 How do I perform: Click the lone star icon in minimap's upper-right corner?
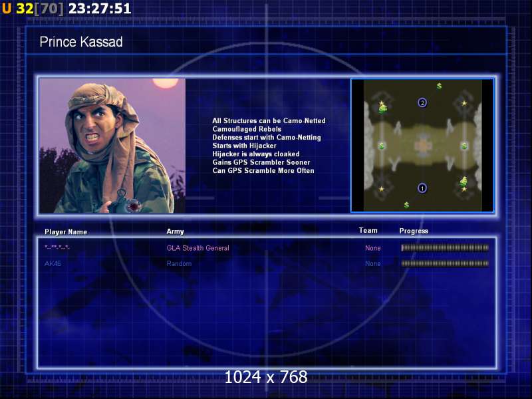tap(464, 103)
